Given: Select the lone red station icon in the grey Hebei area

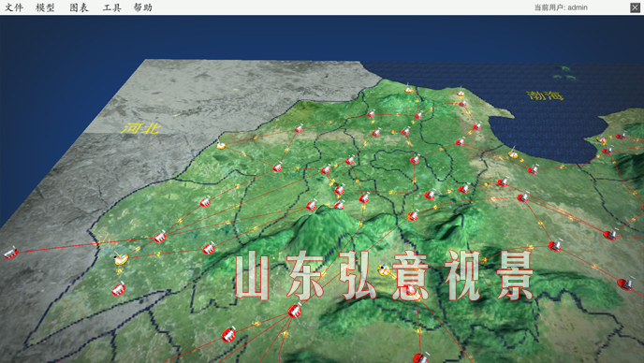Looking at the screenshot, I should [x=10, y=253].
